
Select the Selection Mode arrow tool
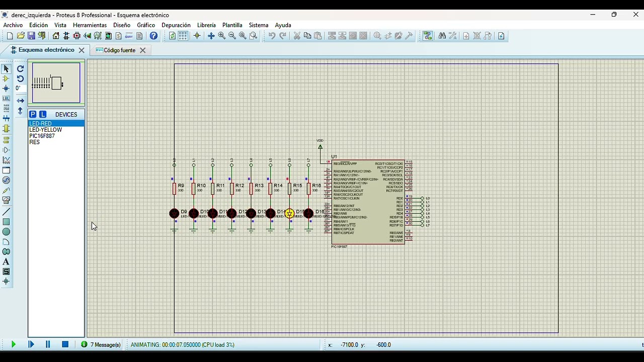click(6, 69)
